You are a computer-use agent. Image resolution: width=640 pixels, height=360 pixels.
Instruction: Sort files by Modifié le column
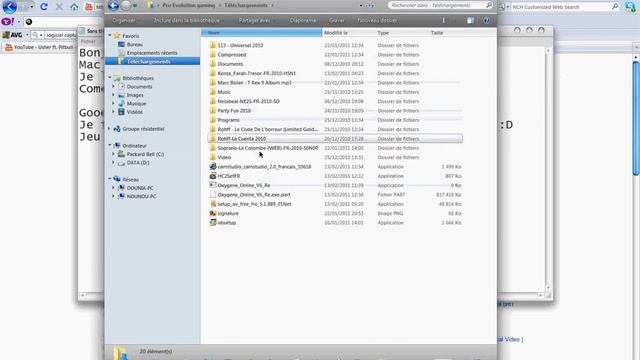(349, 33)
